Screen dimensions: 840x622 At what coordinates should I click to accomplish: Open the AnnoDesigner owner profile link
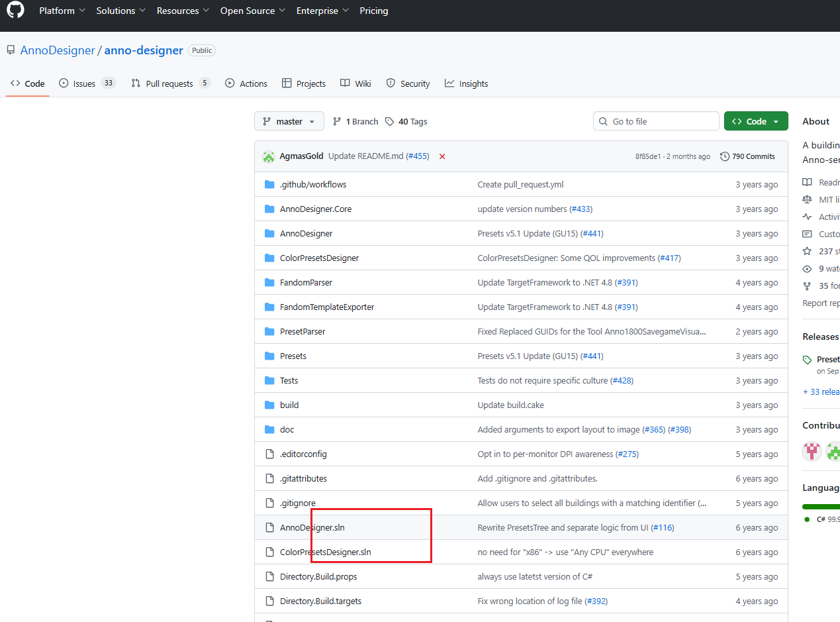click(x=58, y=50)
